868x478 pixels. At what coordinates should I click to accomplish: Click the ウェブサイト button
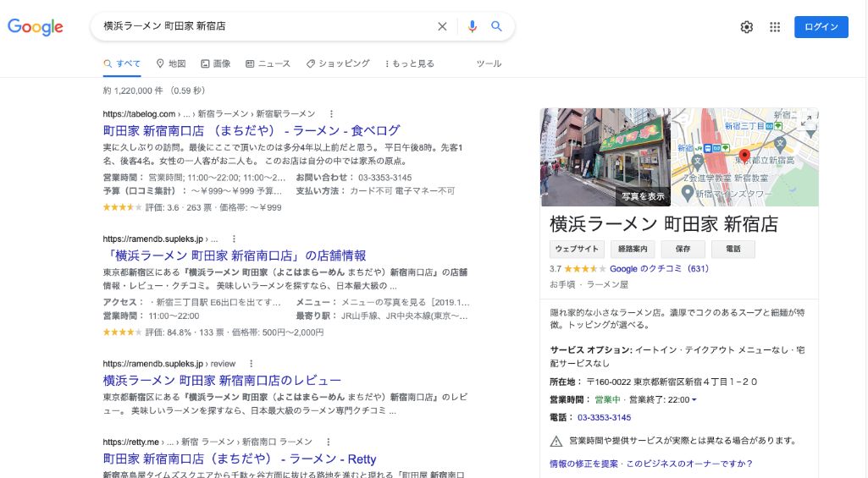pyautogui.click(x=577, y=249)
